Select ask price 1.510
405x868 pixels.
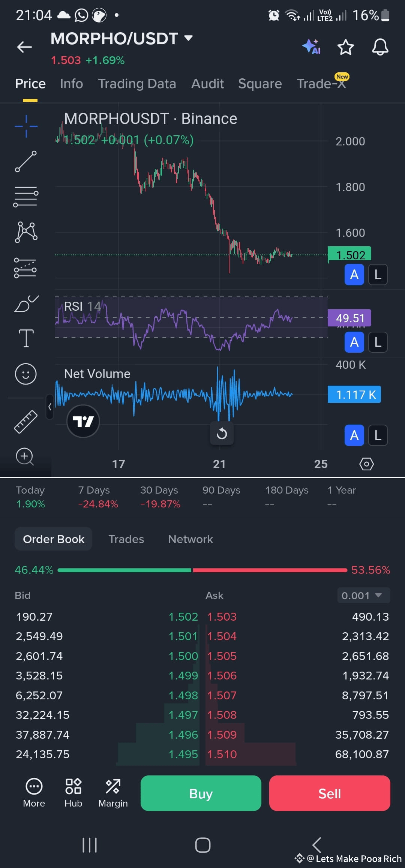[222, 754]
